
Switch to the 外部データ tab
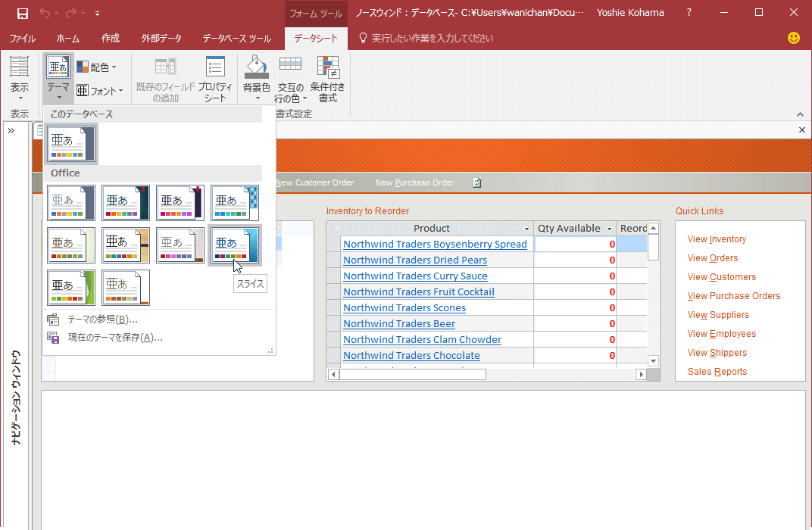pyautogui.click(x=161, y=39)
